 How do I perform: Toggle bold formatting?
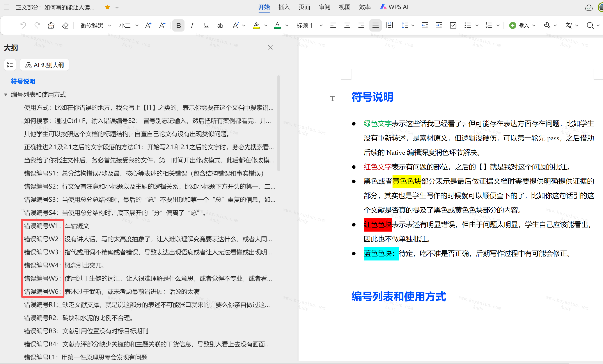tap(178, 25)
